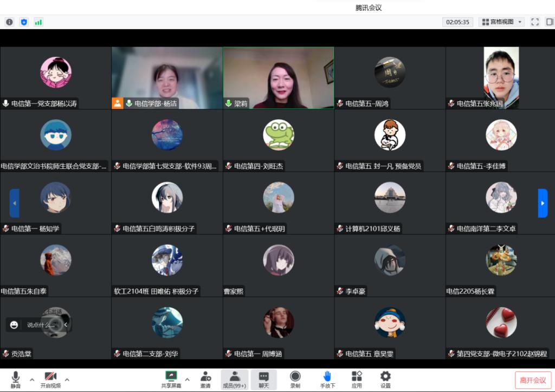555x392 pixels.
Task: Click avatar of 电信第五 章昊雯
Action: [x=390, y=323]
